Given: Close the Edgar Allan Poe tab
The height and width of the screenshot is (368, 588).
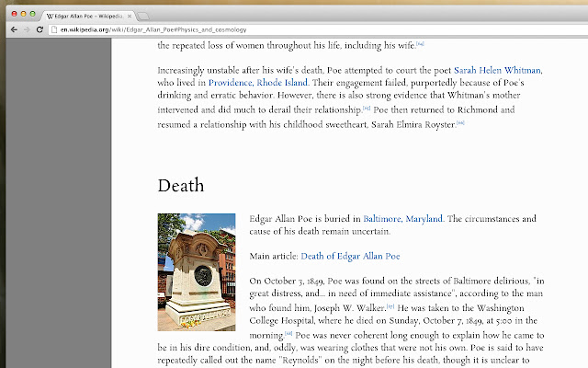Looking at the screenshot, I should coord(130,17).
